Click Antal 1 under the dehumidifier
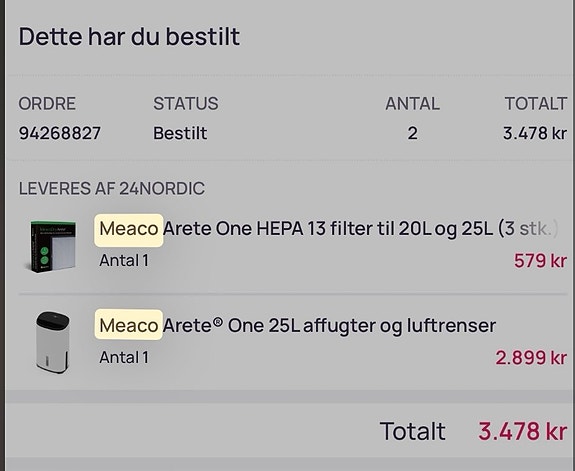The image size is (575, 471). pos(124,358)
